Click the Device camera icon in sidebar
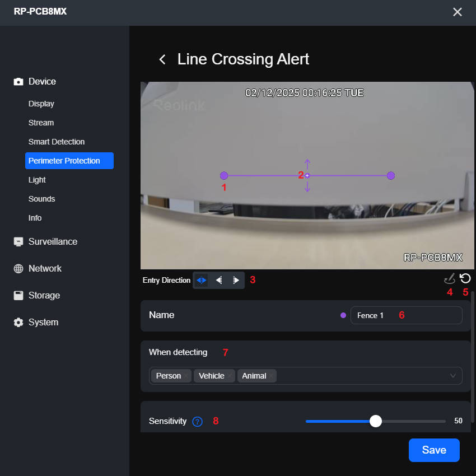476x476 pixels. 18,81
